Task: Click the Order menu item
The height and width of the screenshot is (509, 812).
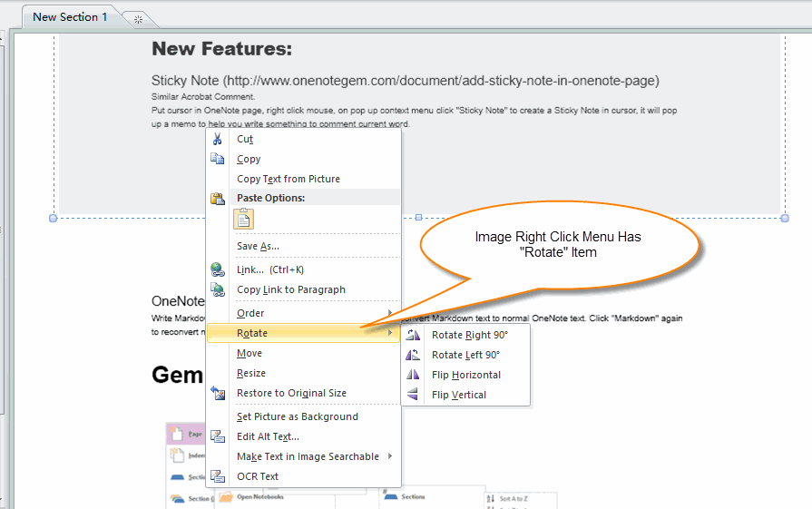Action: pos(304,313)
